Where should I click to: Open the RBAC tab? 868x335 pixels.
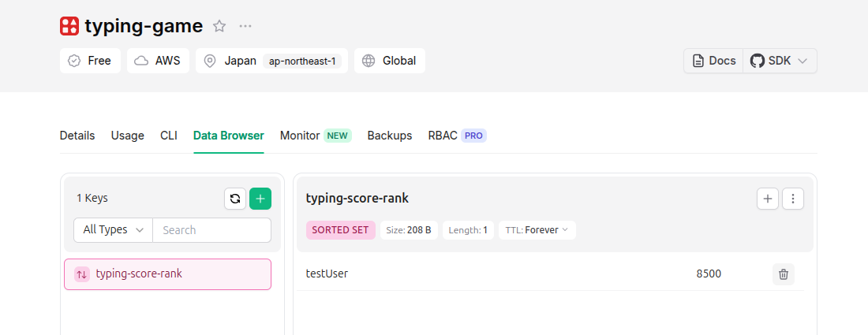pyautogui.click(x=443, y=136)
